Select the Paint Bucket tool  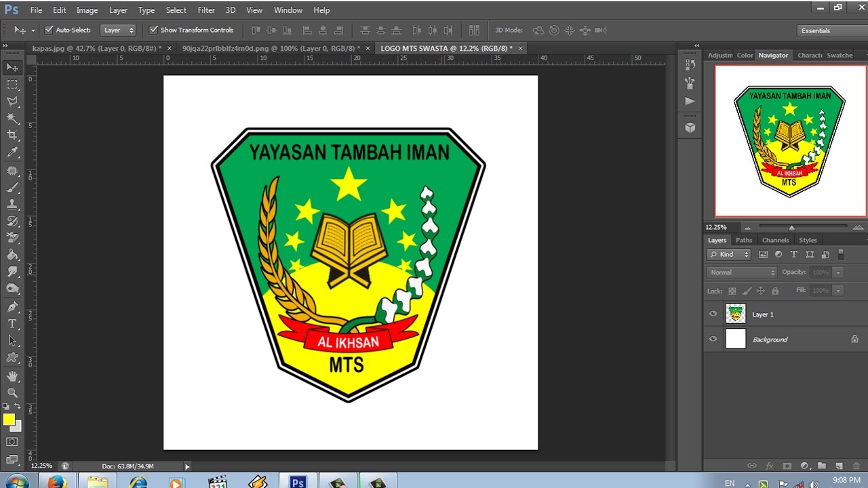tap(12, 256)
